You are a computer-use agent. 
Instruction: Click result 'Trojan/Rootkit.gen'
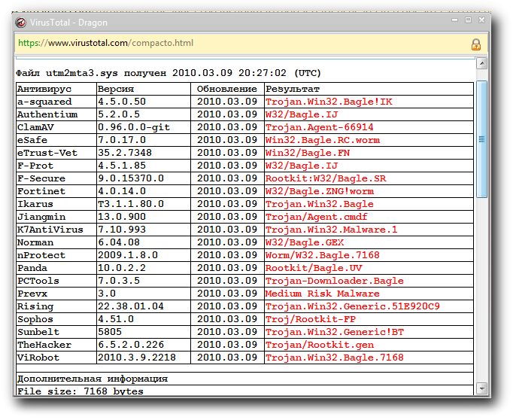click(x=320, y=345)
